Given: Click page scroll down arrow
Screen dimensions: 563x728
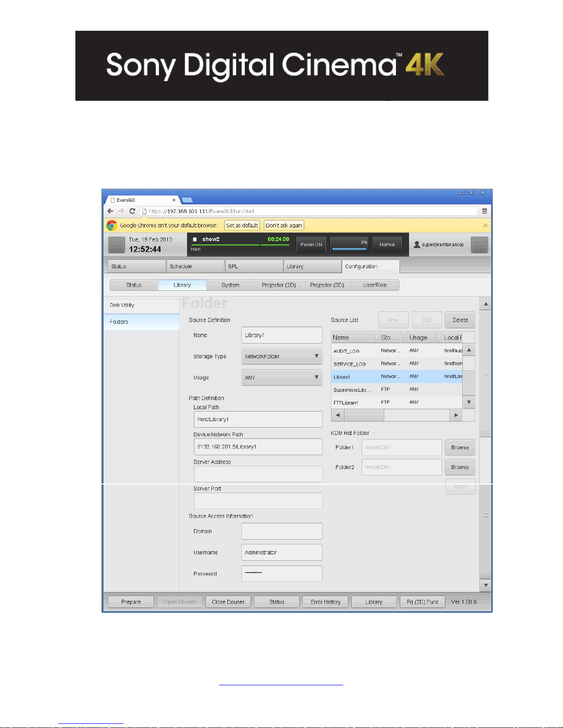Looking at the screenshot, I should 486,586.
